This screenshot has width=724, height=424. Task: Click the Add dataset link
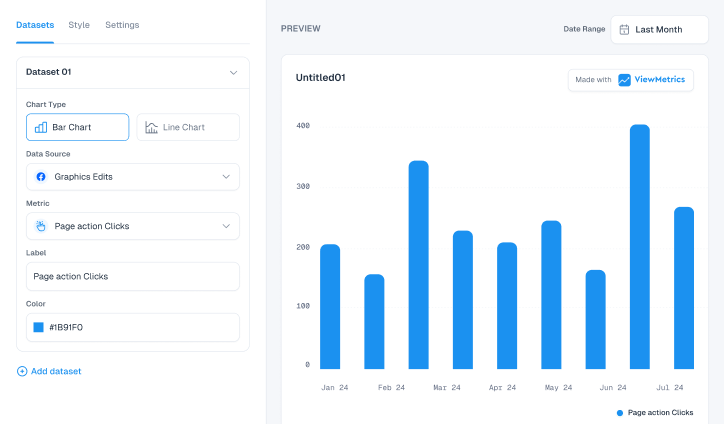(55, 371)
